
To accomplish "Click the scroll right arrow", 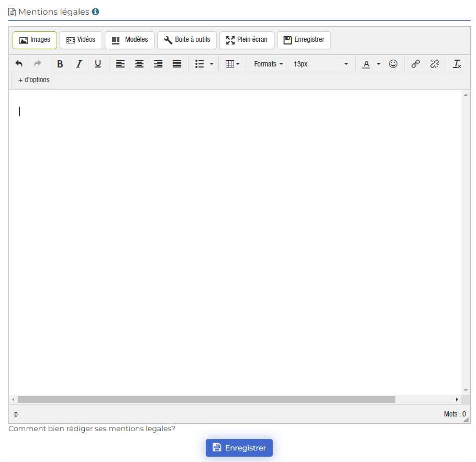I will pyautogui.click(x=457, y=400).
